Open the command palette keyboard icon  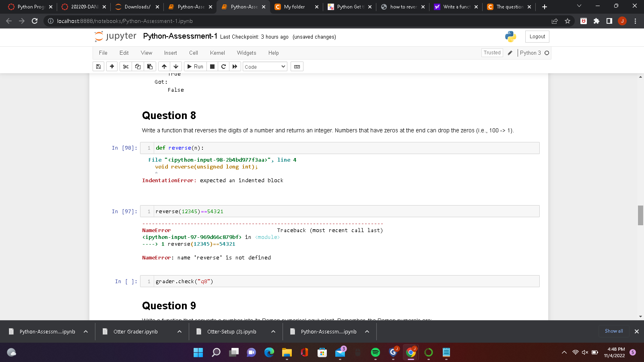(297, 67)
